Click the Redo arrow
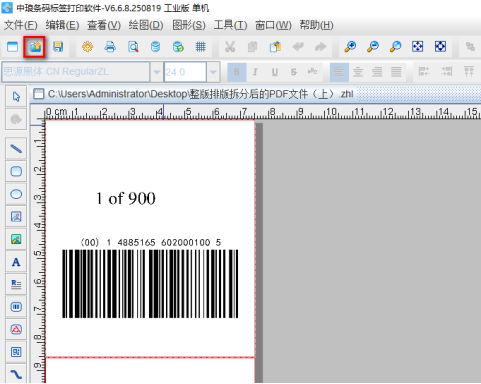Viewport: 481px width, 384px height. click(x=320, y=47)
